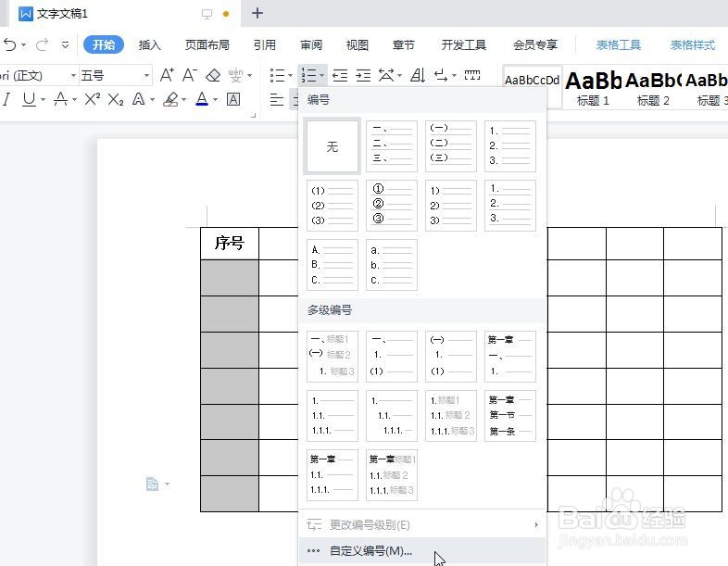Click the numbered list icon
Image resolution: width=728 pixels, height=566 pixels.
308,75
